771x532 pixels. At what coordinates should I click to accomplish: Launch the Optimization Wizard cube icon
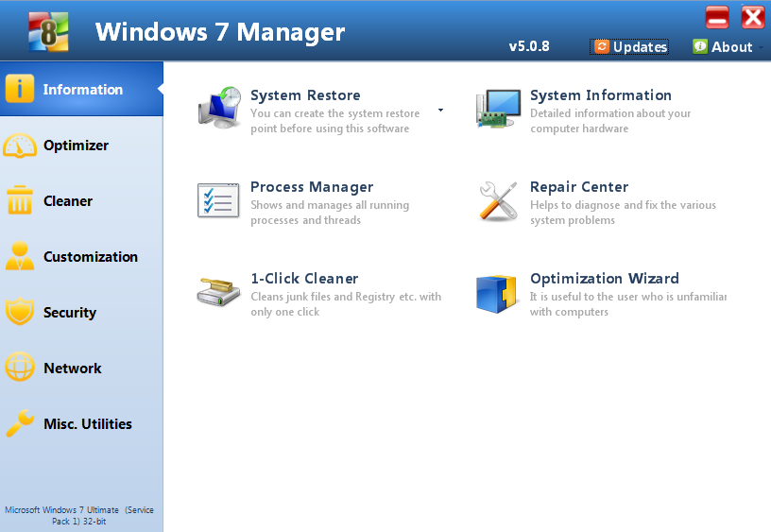498,293
